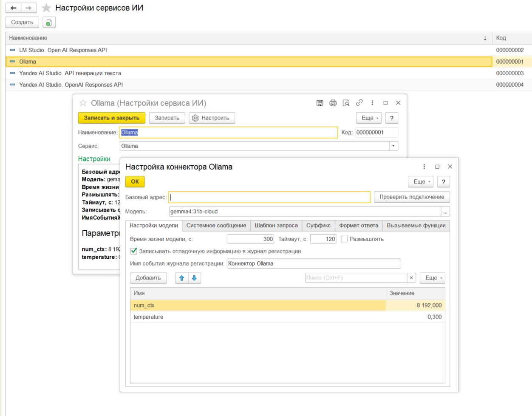Screen dimensions: 532x416
Task: Open the Еще menu beside the search field
Action: point(433,278)
